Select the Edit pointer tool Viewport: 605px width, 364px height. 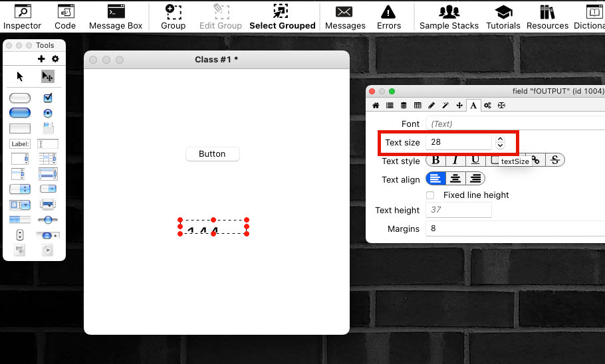47,76
